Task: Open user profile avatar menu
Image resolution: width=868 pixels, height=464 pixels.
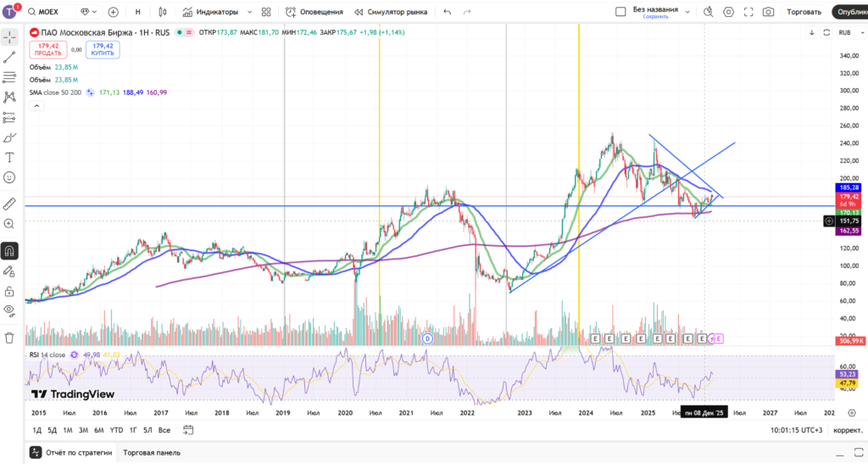Action: pos(9,12)
